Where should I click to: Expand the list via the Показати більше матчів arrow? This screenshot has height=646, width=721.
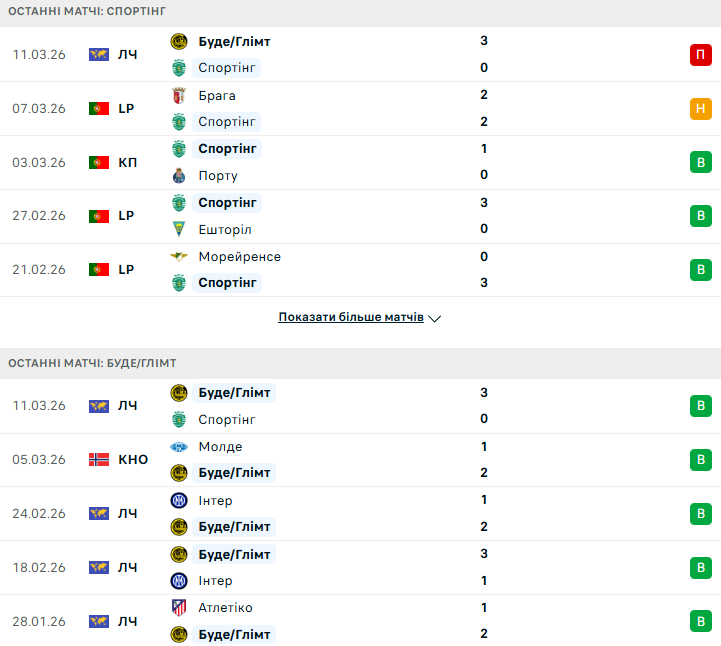[x=434, y=318]
